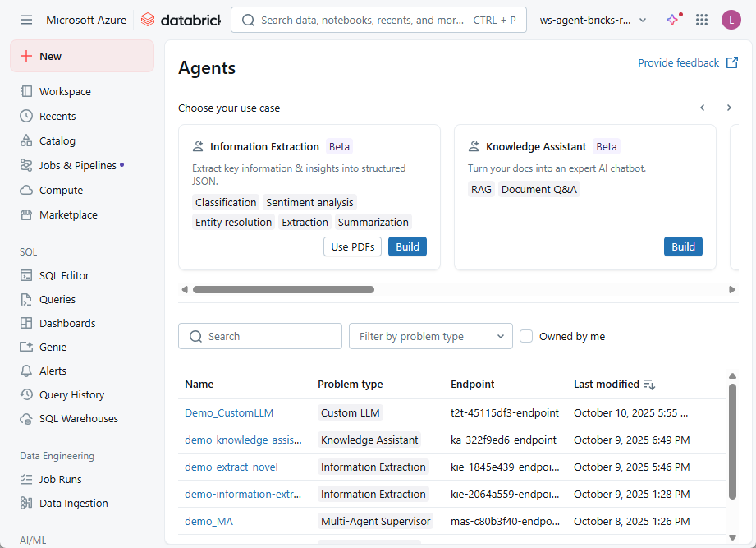Open the Provide feedback link
This screenshot has height=548, width=756.
click(687, 62)
